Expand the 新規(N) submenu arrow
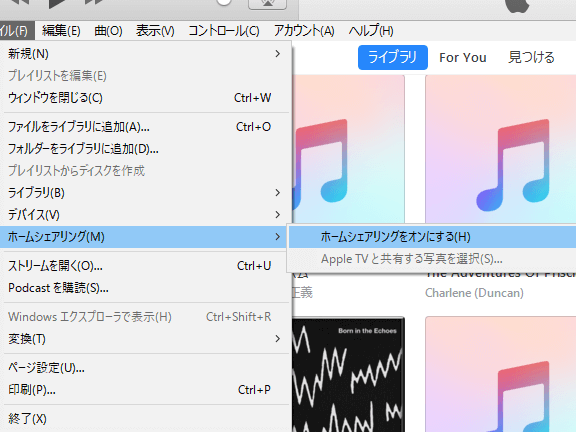This screenshot has height=432, width=576. pos(278,54)
